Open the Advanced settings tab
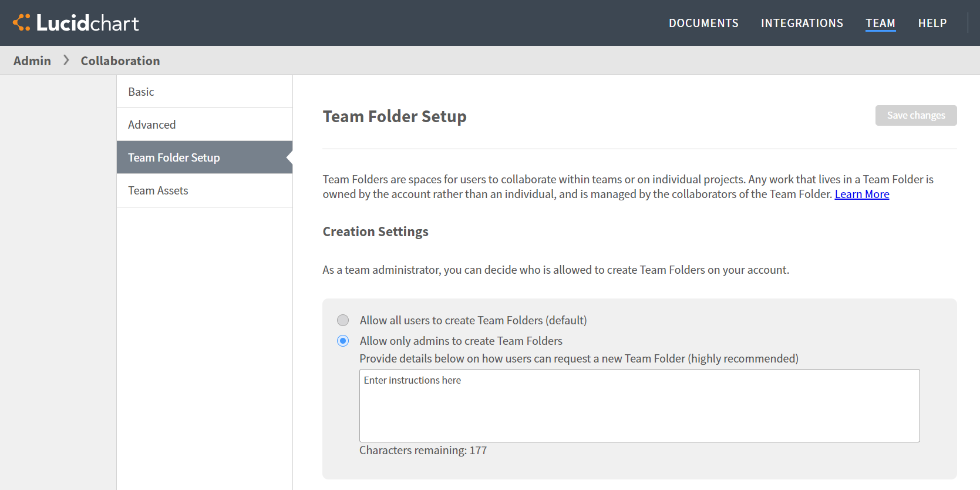The image size is (980, 490). coord(204,125)
